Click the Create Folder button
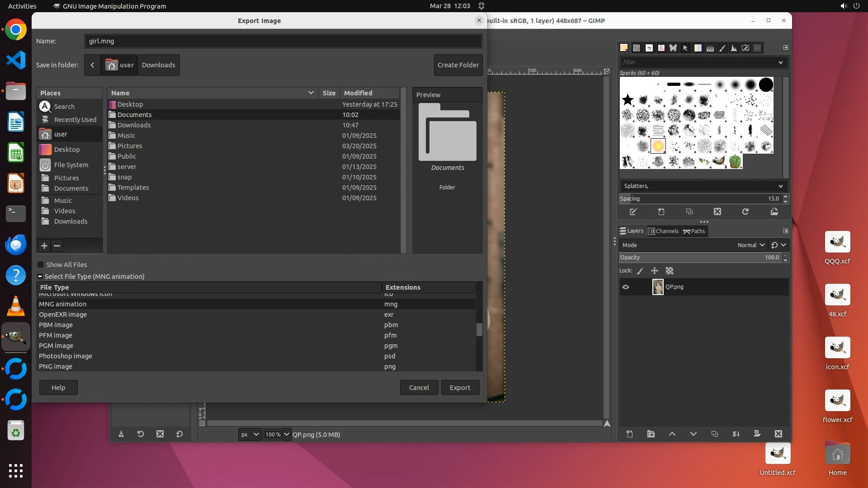The image size is (868, 488). [x=458, y=65]
